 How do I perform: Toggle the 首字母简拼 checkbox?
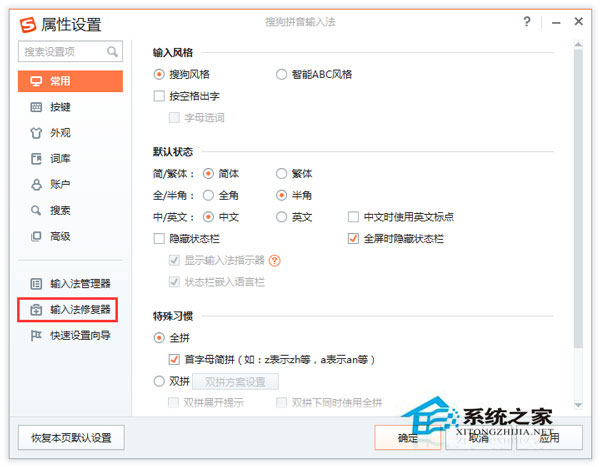(x=174, y=359)
